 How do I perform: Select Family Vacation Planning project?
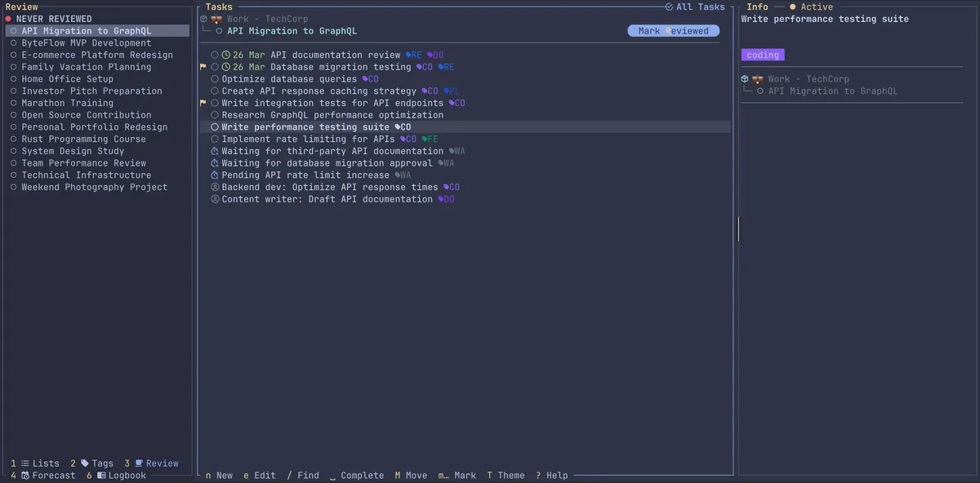pos(87,67)
